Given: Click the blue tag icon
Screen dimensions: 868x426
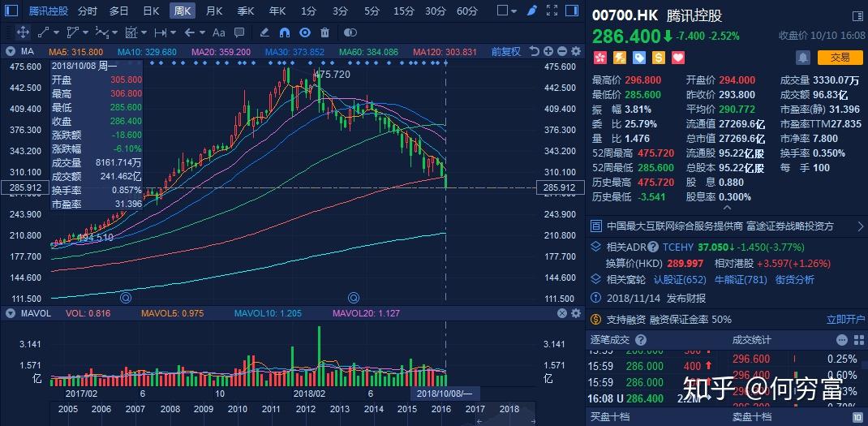Looking at the screenshot, I should pos(638,57).
